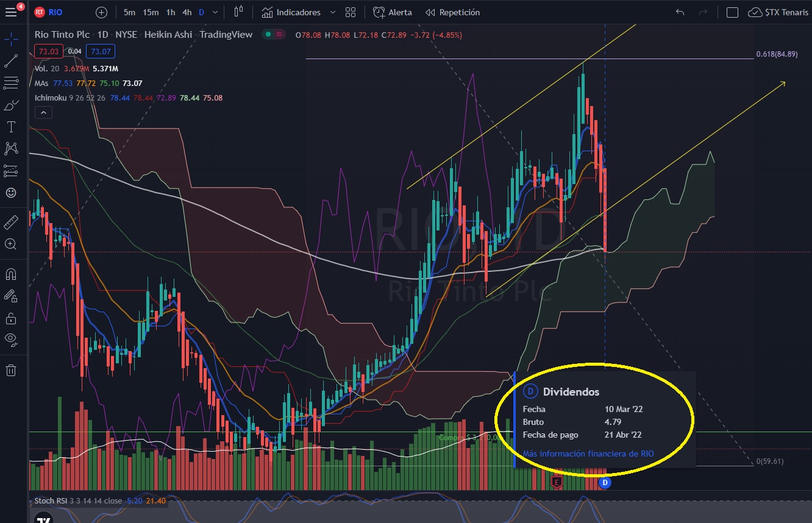Image resolution: width=812 pixels, height=523 pixels.
Task: Click the remove drawings trash icon
Action: point(11,369)
